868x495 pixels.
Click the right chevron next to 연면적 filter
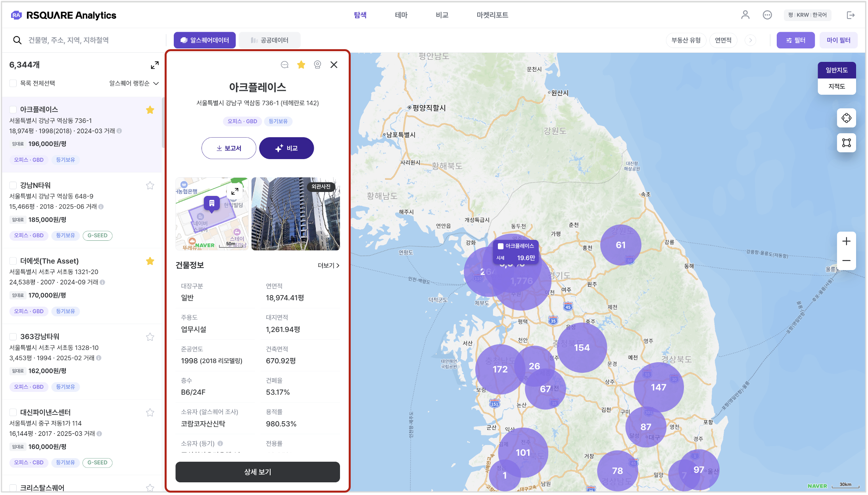(x=750, y=40)
